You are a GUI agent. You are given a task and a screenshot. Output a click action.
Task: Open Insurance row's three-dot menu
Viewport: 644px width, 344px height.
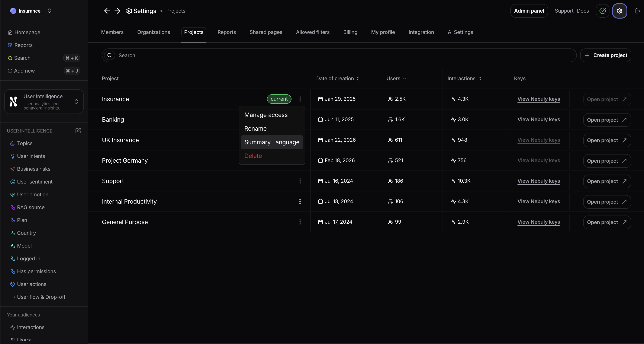pyautogui.click(x=300, y=99)
